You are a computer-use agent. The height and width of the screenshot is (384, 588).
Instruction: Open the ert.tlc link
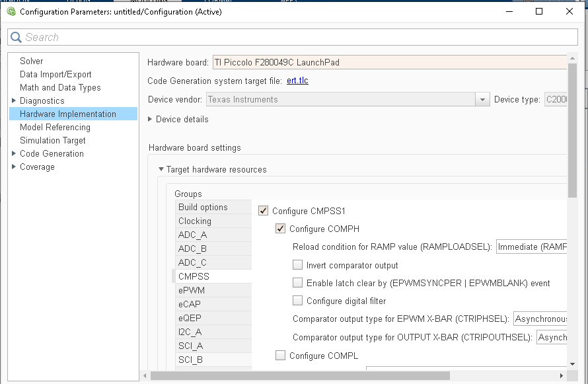[x=297, y=81]
